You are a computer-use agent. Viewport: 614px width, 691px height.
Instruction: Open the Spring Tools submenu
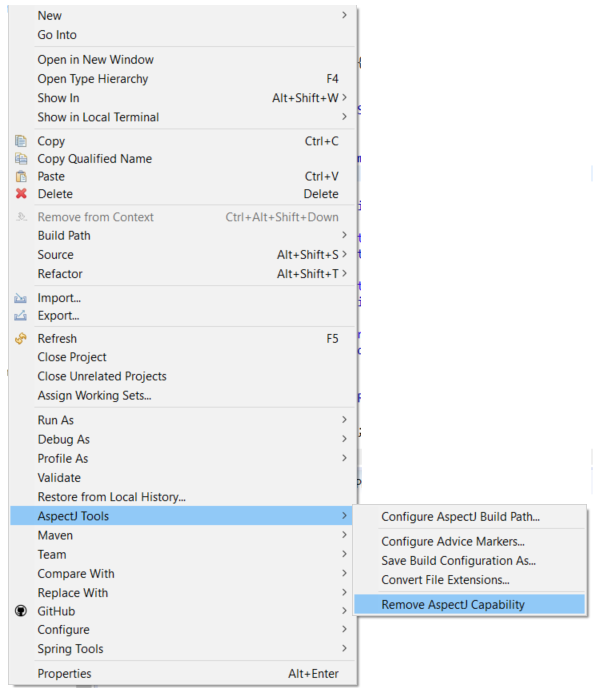pyautogui.click(x=182, y=649)
